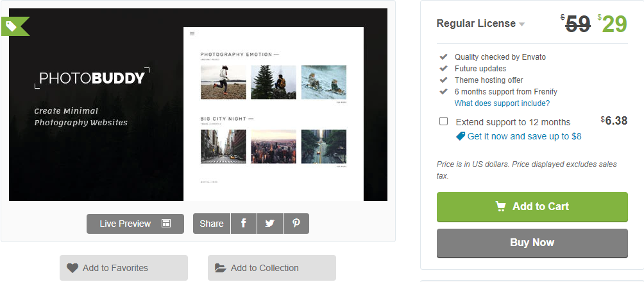Click 'BIG CITY NIGHT' heading text
The height and width of the screenshot is (282, 644).
(x=223, y=119)
